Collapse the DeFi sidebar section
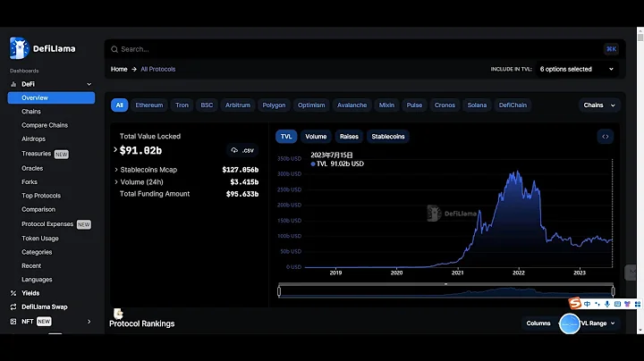Image resolution: width=644 pixels, height=361 pixels. [x=89, y=84]
